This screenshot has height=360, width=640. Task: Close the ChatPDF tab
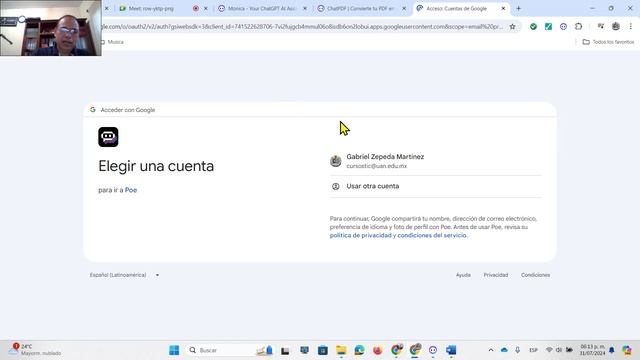[404, 8]
